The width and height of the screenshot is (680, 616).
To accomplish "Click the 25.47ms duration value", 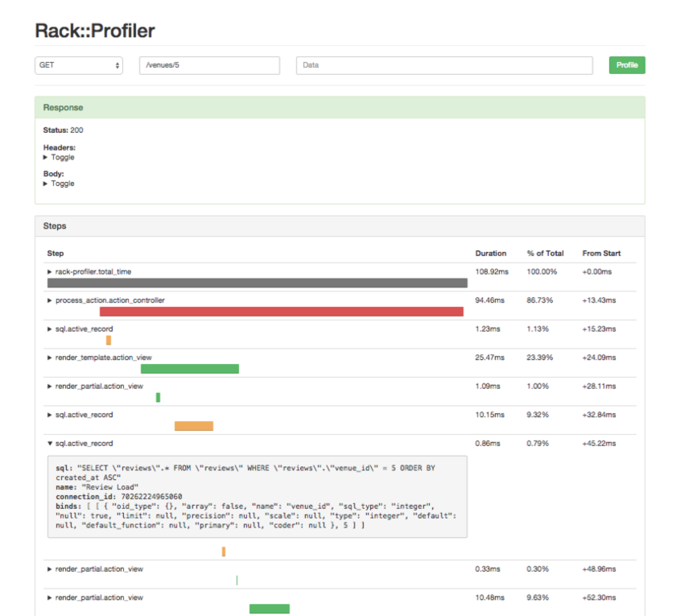I will click(x=490, y=358).
